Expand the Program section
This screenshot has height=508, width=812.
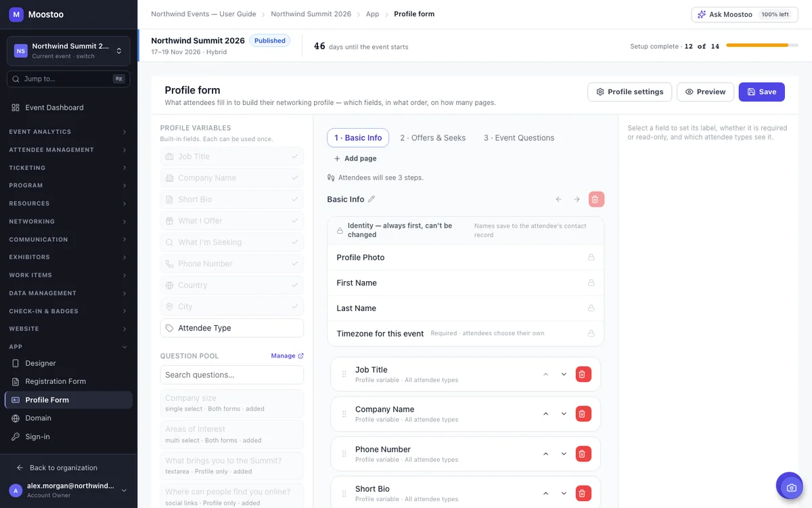click(68, 186)
